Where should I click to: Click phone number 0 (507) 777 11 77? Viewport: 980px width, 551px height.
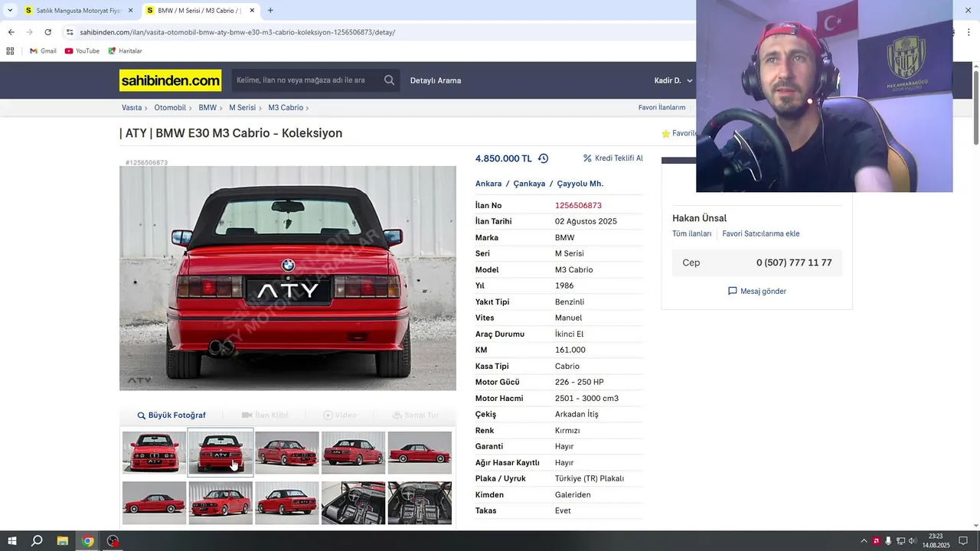(x=794, y=262)
